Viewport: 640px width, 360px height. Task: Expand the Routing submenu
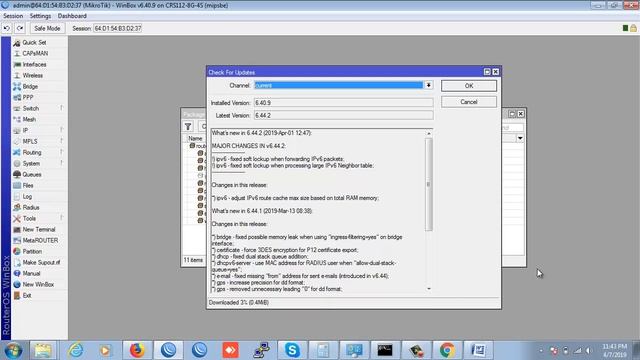[32, 153]
